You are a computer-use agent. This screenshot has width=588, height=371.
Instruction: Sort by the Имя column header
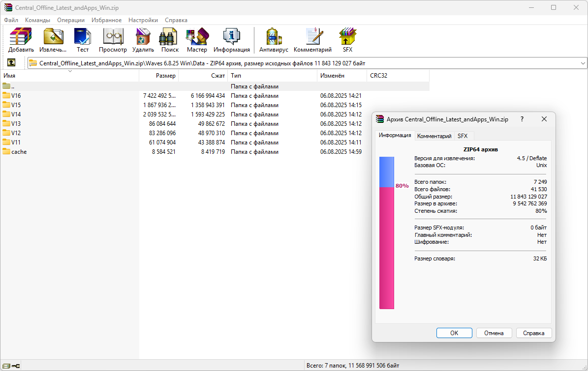point(70,75)
